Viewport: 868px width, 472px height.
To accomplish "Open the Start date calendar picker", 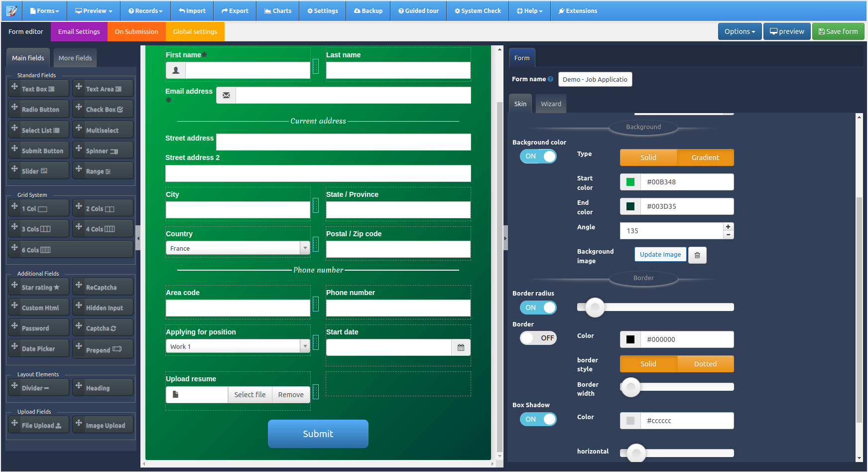I will [461, 347].
